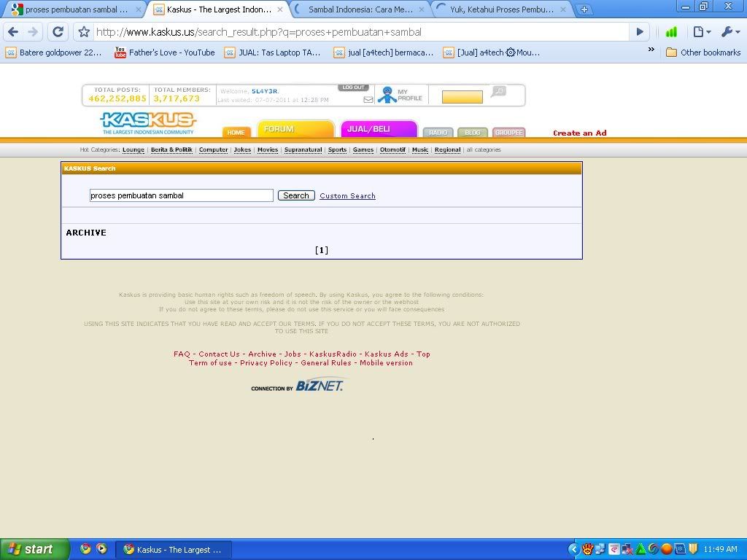Open the Computer hot category
The image size is (747, 560).
214,149
